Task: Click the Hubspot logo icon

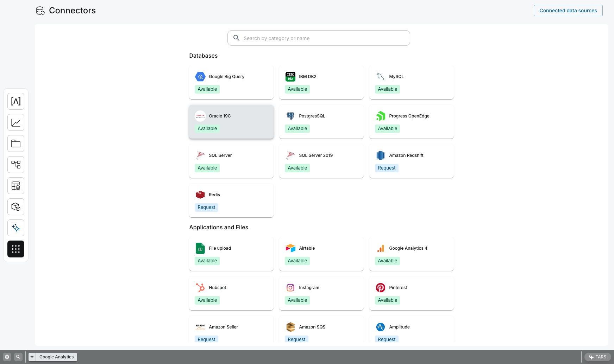Action: [x=200, y=288]
